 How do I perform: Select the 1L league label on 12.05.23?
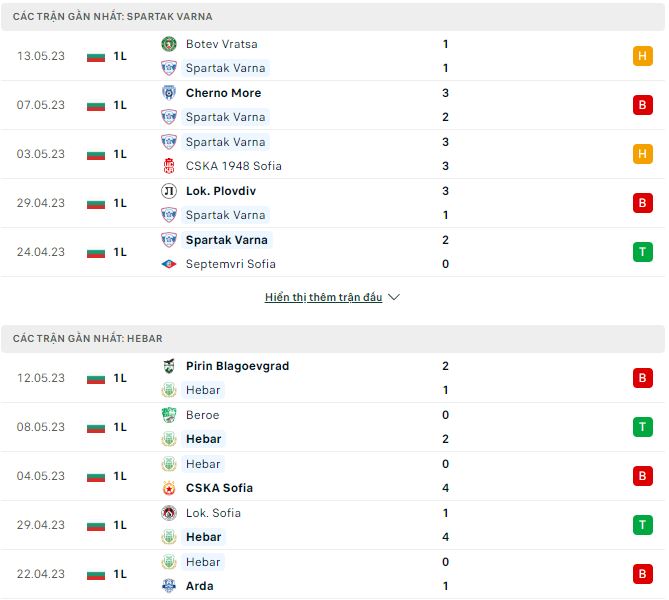tap(120, 378)
